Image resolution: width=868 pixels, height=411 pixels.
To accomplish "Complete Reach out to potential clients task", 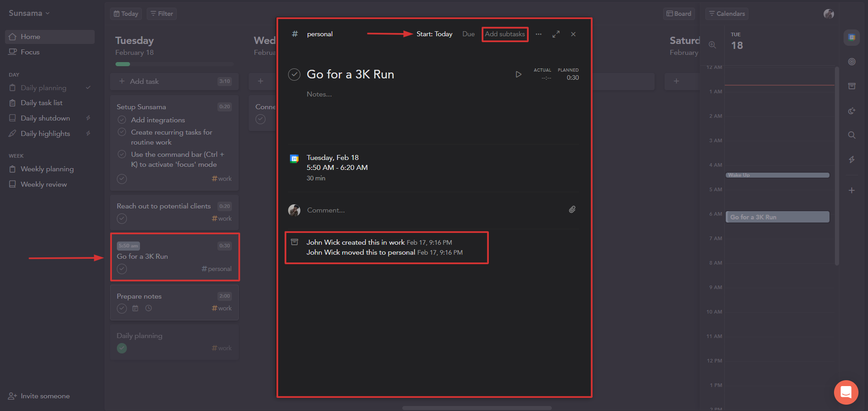I will [122, 218].
